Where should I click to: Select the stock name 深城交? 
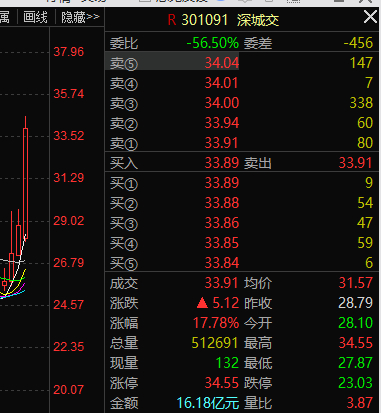(x=258, y=20)
